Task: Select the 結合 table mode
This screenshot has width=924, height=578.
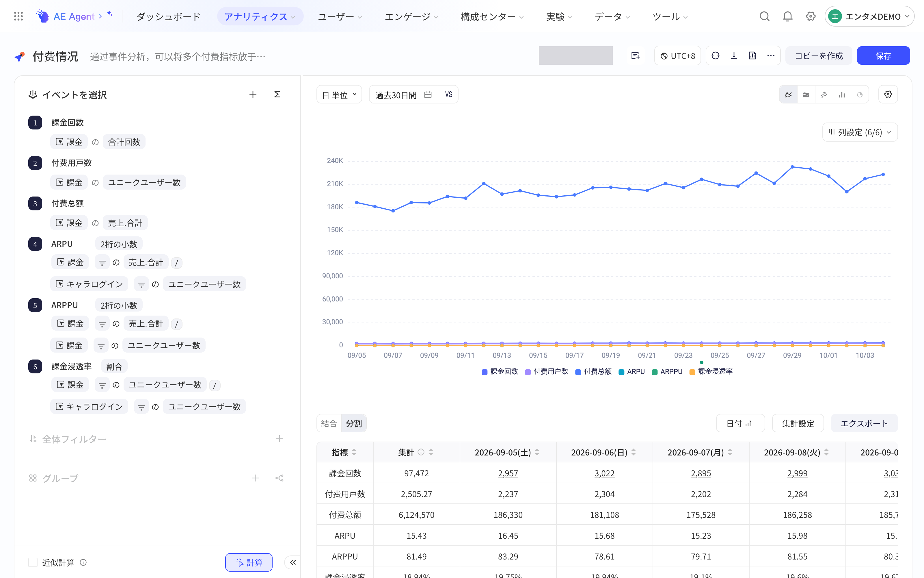Action: click(329, 423)
